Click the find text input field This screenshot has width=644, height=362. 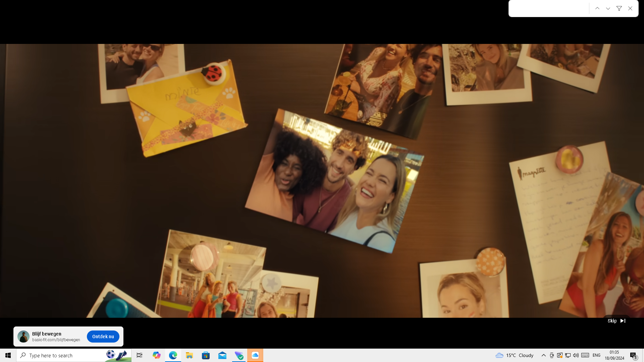[549, 8]
